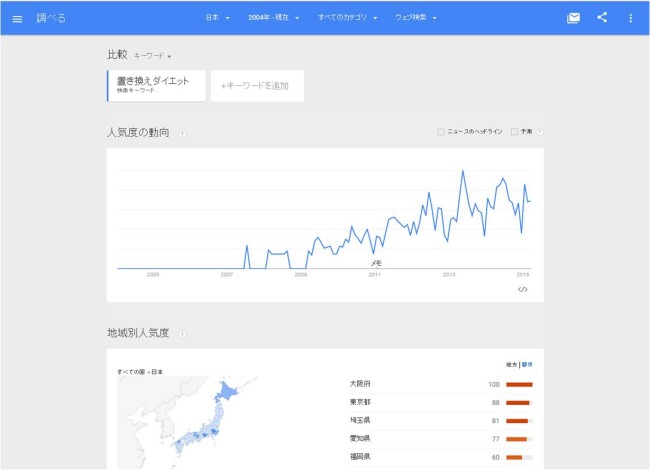Open the 2004年 - 現在 time range dropdown
The width and height of the screenshot is (650, 470).
pyautogui.click(x=273, y=18)
